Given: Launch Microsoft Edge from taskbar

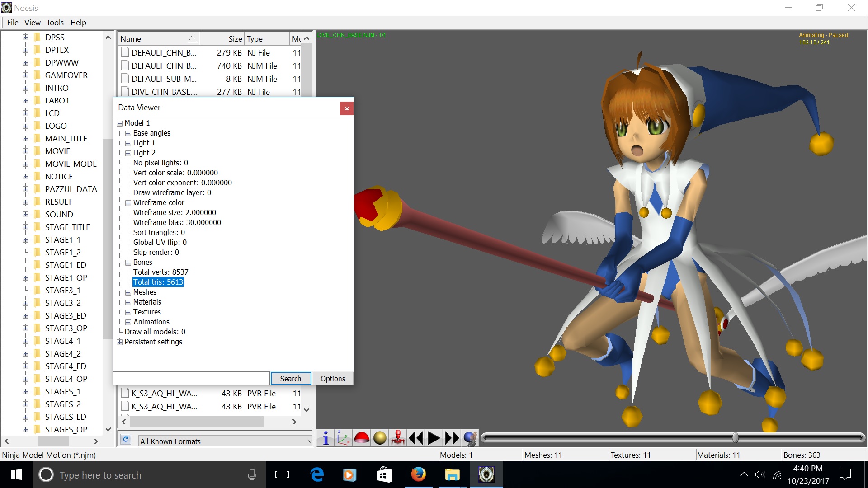Looking at the screenshot, I should [x=317, y=475].
